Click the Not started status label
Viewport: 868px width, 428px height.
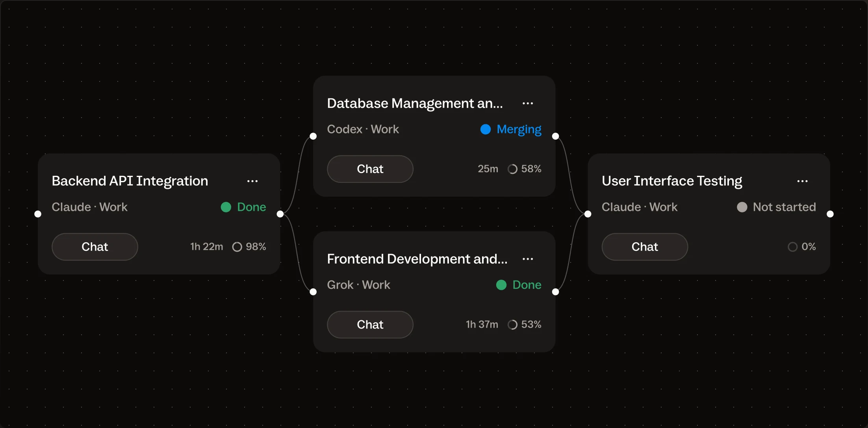point(785,207)
